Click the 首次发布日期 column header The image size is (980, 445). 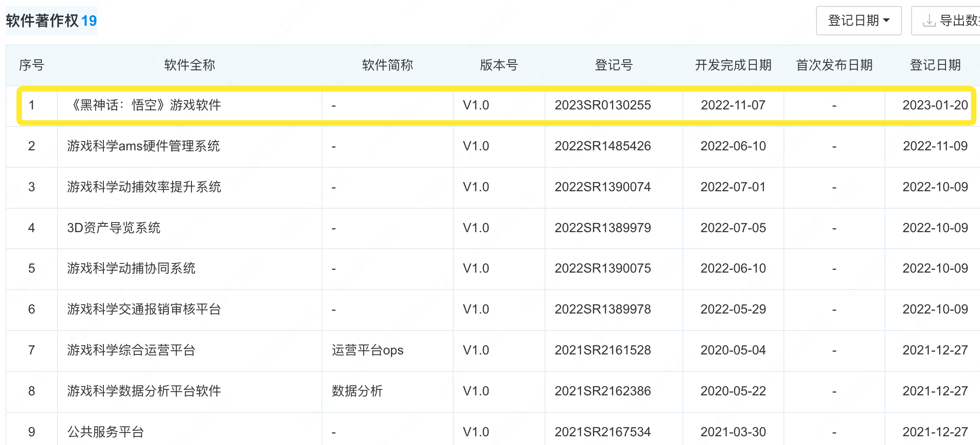point(834,65)
